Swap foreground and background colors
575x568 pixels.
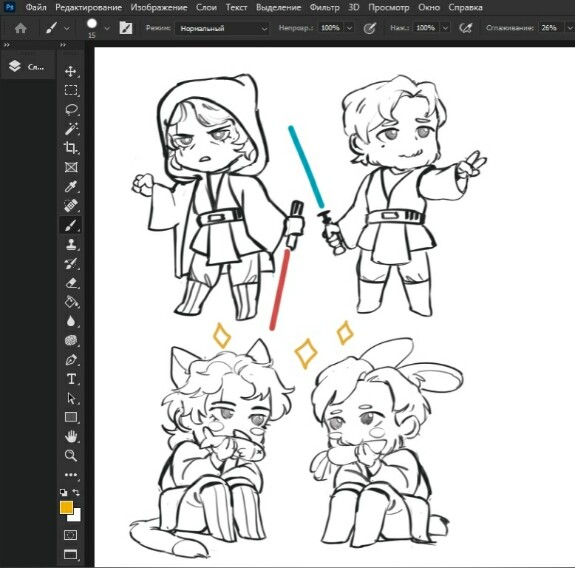tap(76, 492)
